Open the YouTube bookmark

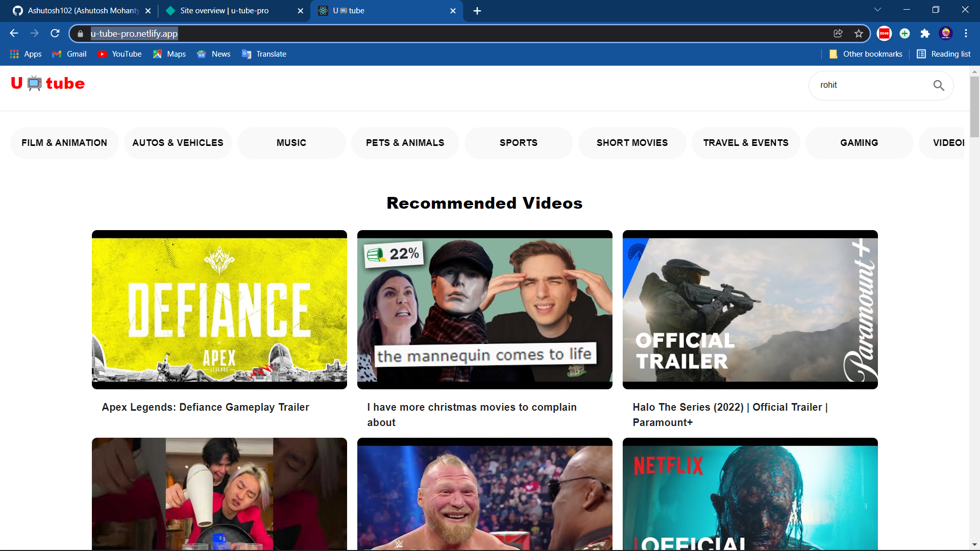click(x=119, y=54)
